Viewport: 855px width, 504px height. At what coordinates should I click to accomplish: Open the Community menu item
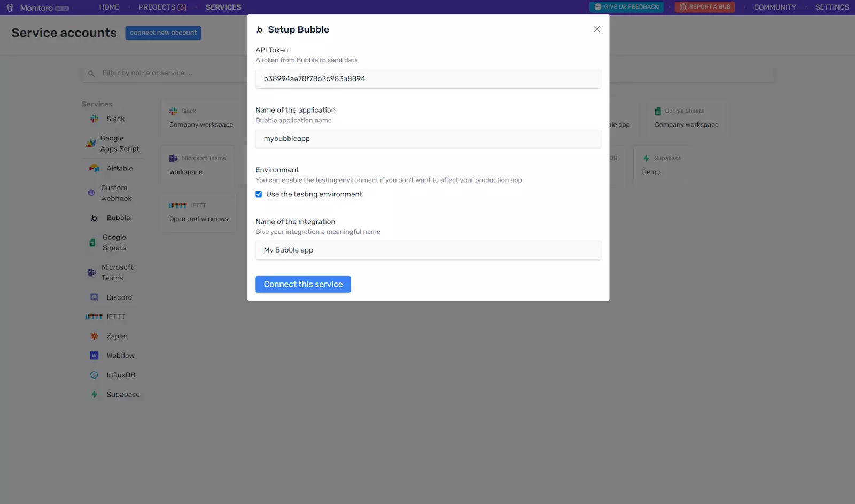[775, 7]
